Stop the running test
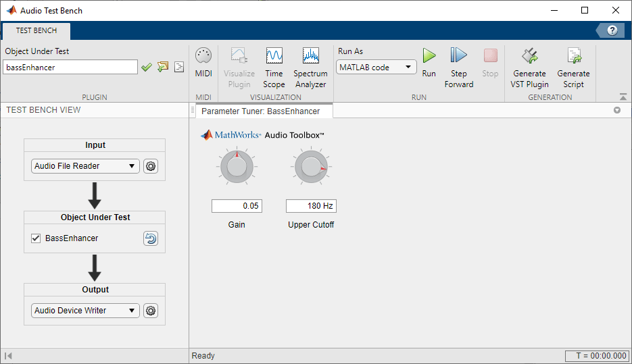The width and height of the screenshot is (632, 364). point(490,62)
